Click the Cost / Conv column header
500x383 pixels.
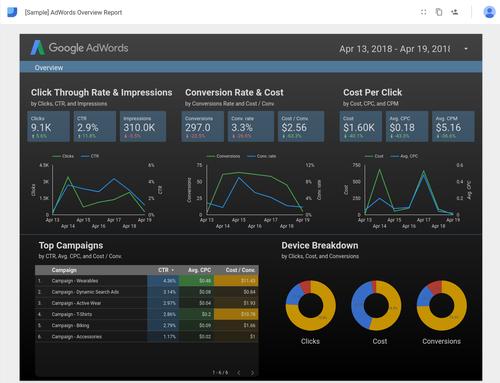[x=240, y=270]
